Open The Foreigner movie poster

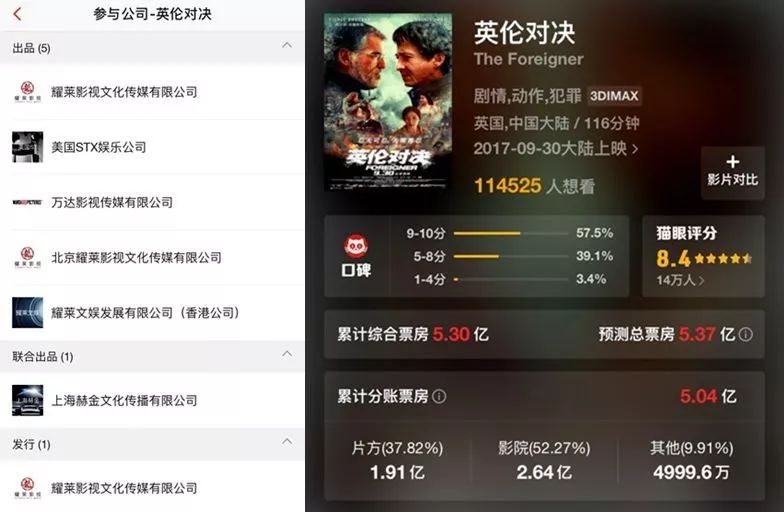point(388,102)
